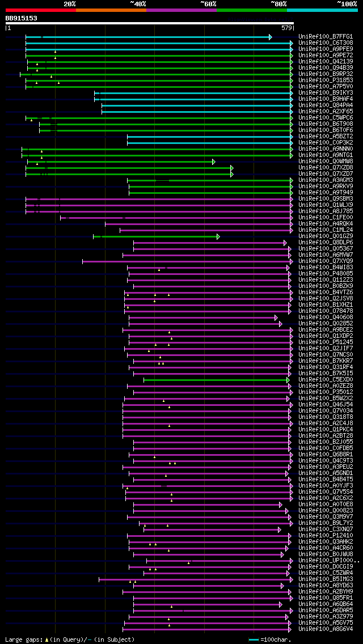The image size is (363, 644).
Task: Select hit label UniRef100_A9RKV9
Action: (326, 187)
